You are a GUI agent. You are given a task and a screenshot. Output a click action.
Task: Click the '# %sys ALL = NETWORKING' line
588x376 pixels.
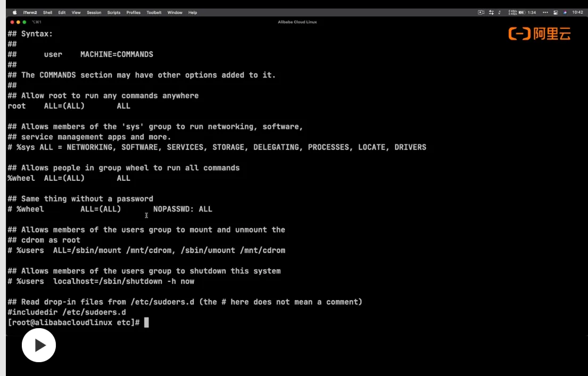[217, 147]
